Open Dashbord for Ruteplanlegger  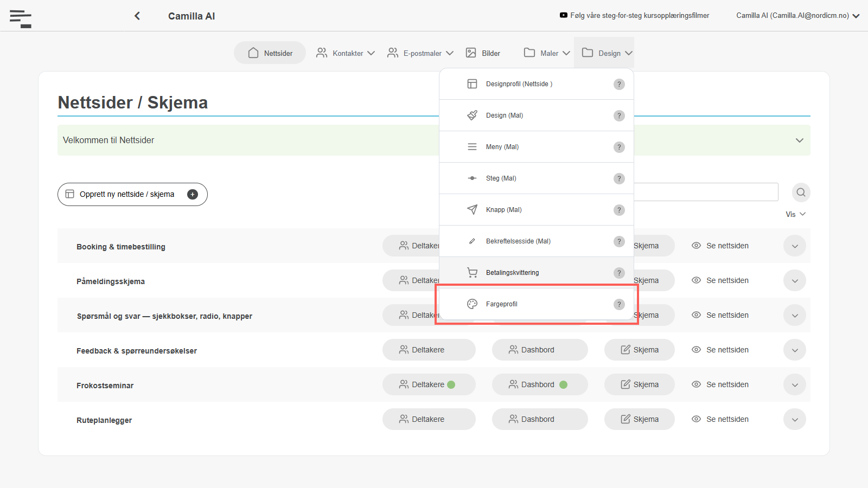pyautogui.click(x=540, y=419)
